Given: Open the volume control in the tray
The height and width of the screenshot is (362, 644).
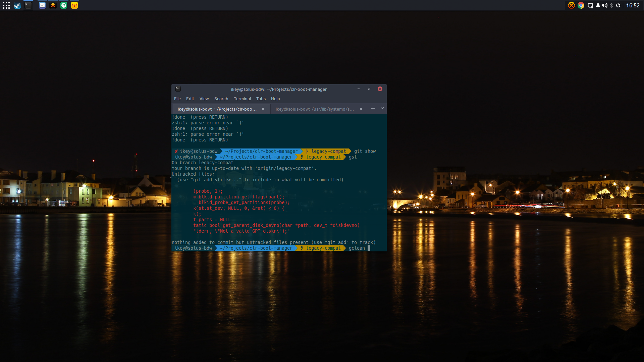Looking at the screenshot, I should click(x=605, y=5).
